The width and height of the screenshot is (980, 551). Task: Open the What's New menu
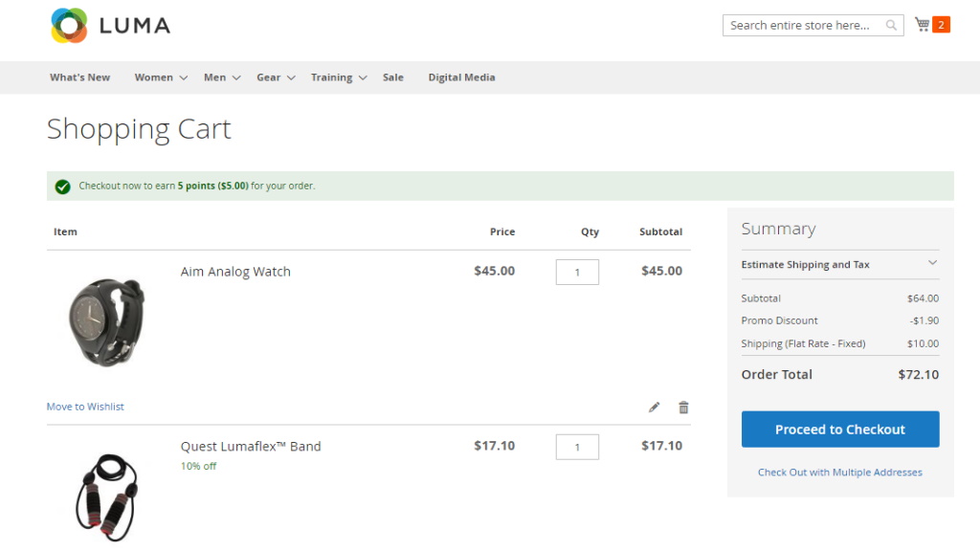80,77
